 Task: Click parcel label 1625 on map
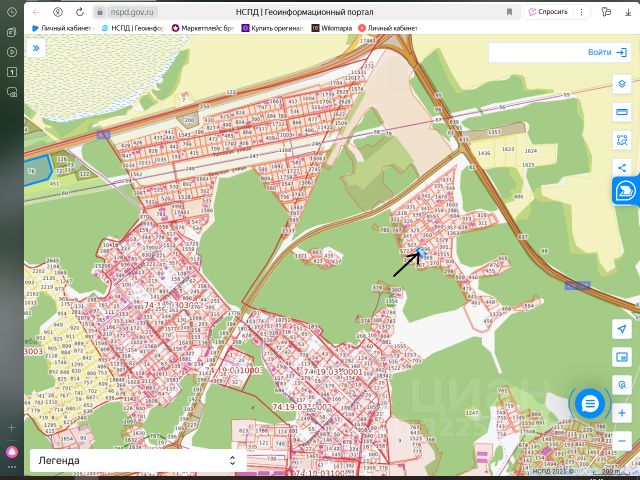point(528,165)
